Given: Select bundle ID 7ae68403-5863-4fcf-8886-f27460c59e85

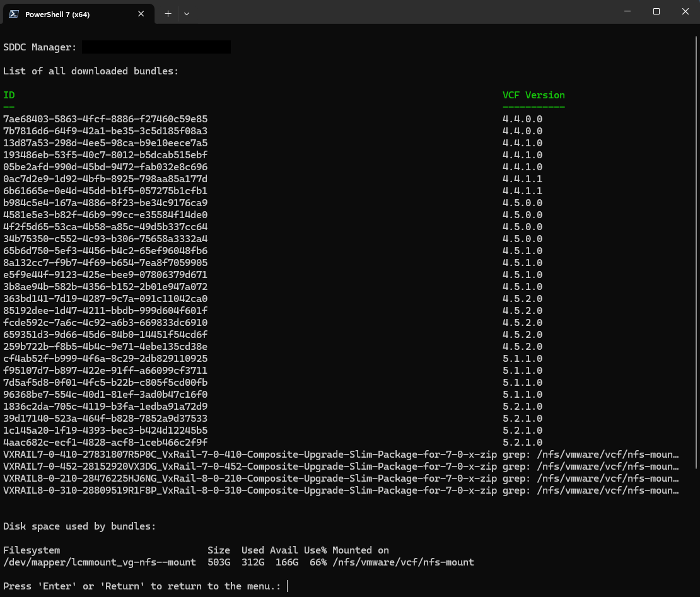Looking at the screenshot, I should [105, 119].
